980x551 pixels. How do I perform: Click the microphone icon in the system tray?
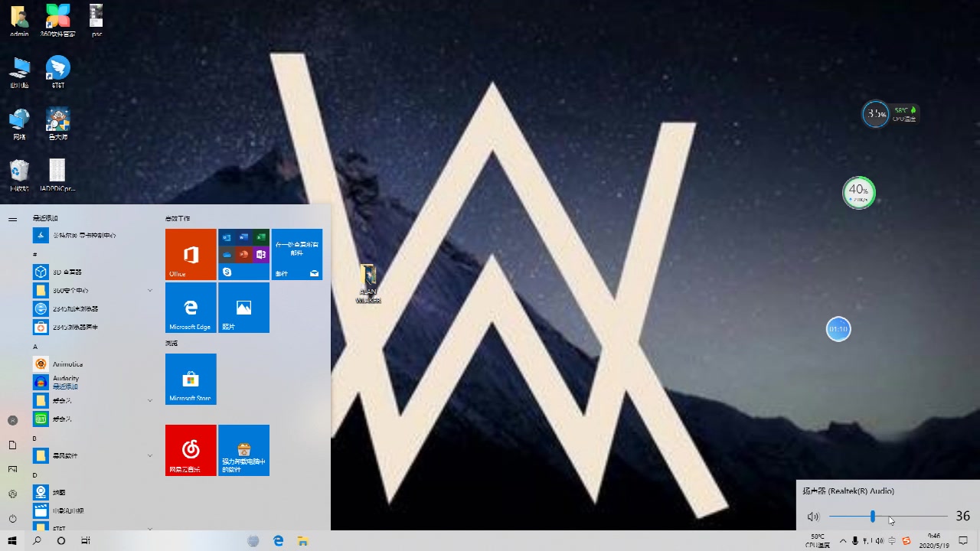pyautogui.click(x=855, y=541)
